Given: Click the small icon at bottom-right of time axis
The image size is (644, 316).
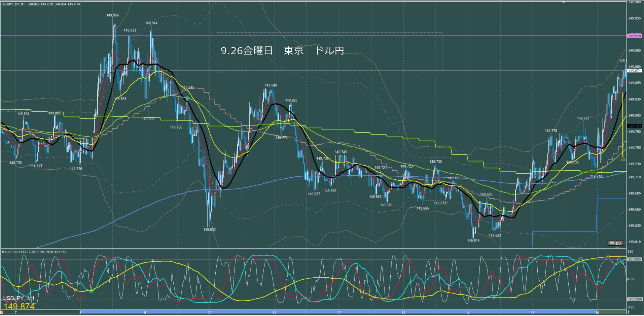Looking at the screenshot, I should [x=629, y=313].
